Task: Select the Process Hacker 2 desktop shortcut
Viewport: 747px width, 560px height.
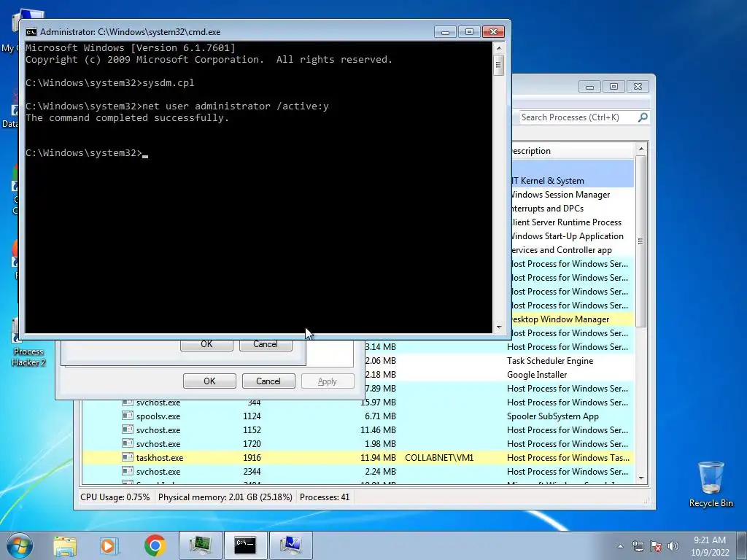Action: tap(28, 343)
